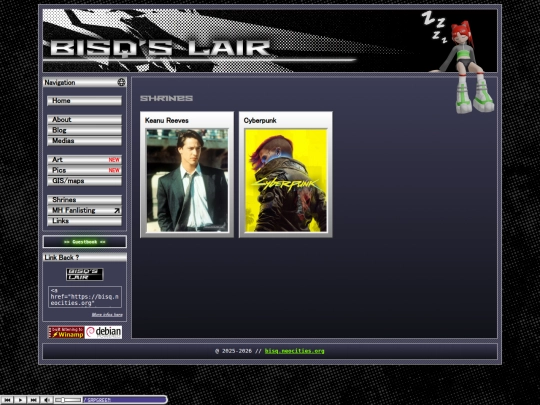Open the Links page
This screenshot has height=405, width=540.
pyautogui.click(x=84, y=221)
